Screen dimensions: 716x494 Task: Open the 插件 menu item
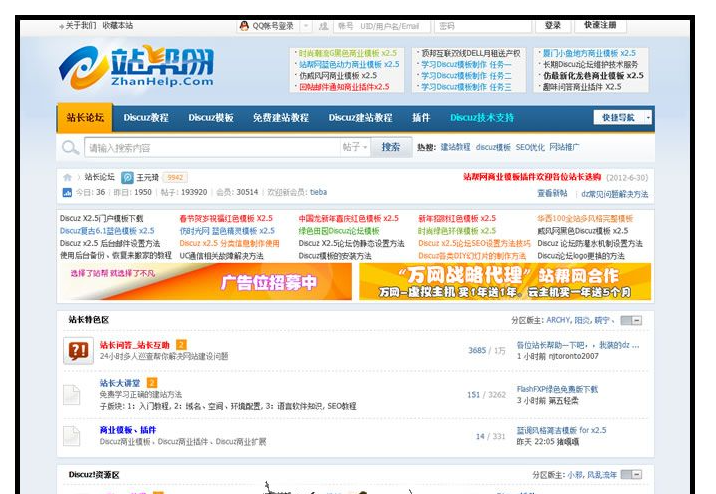click(421, 118)
